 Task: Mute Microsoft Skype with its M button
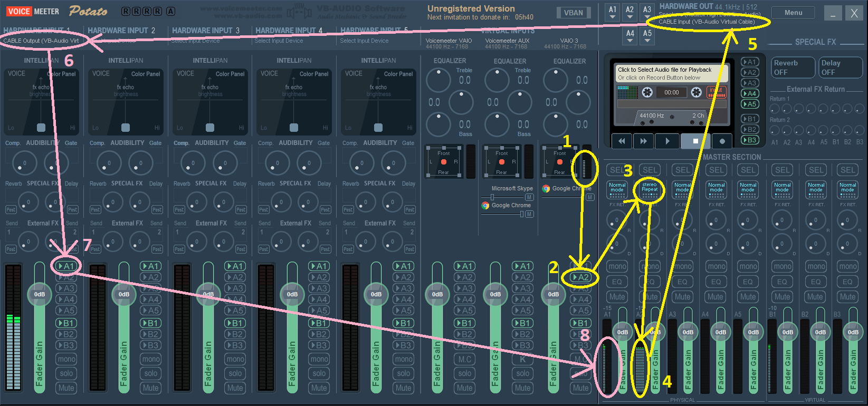529,197
